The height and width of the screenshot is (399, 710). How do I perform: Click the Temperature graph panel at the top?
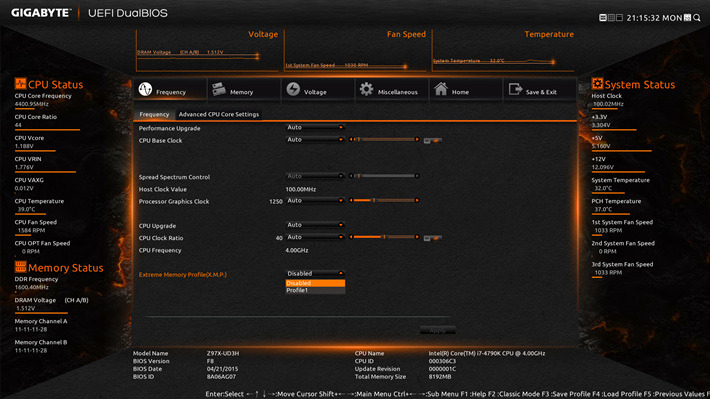503,51
